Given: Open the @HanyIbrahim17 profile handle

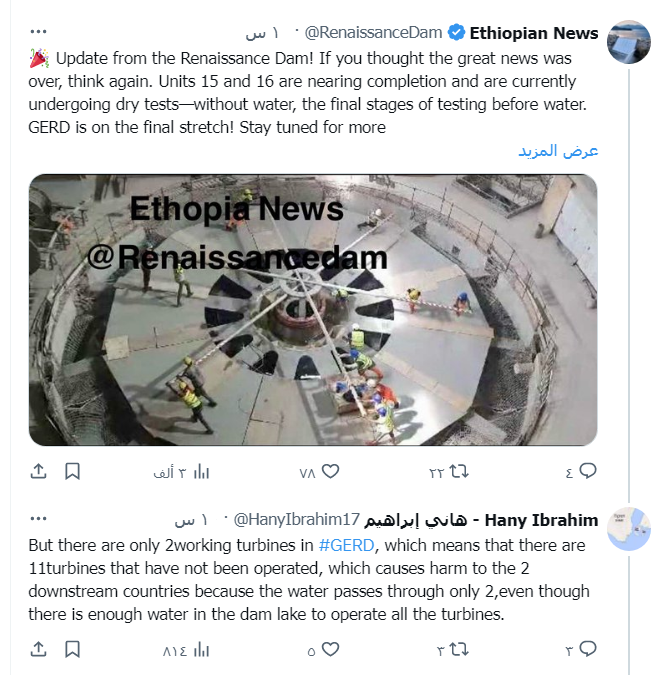Looking at the screenshot, I should tap(297, 520).
